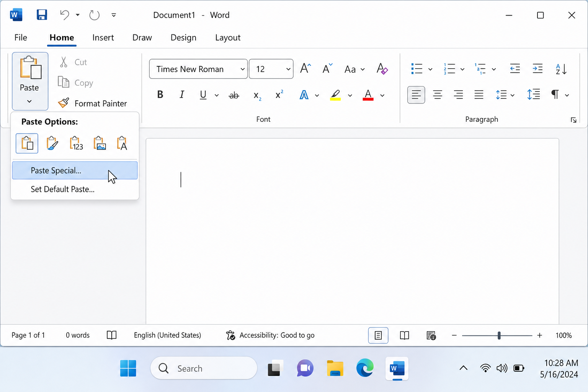
Task: Switch to the Draw tab
Action: coord(142,38)
